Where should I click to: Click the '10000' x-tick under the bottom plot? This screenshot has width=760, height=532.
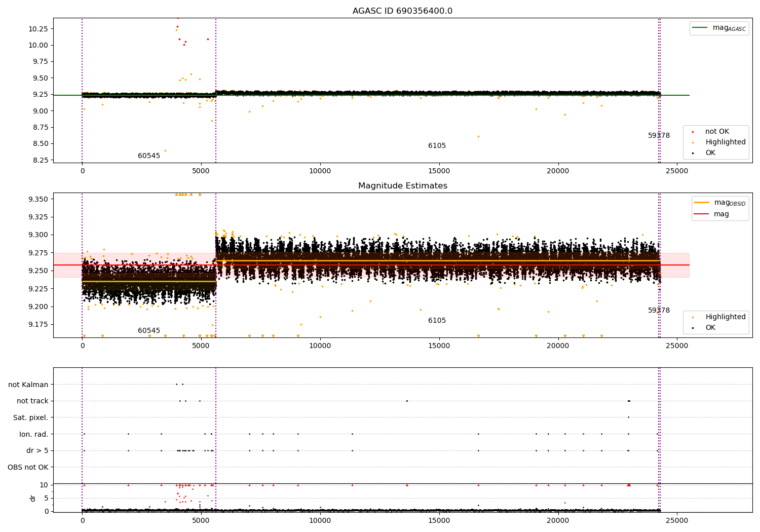coord(320,520)
